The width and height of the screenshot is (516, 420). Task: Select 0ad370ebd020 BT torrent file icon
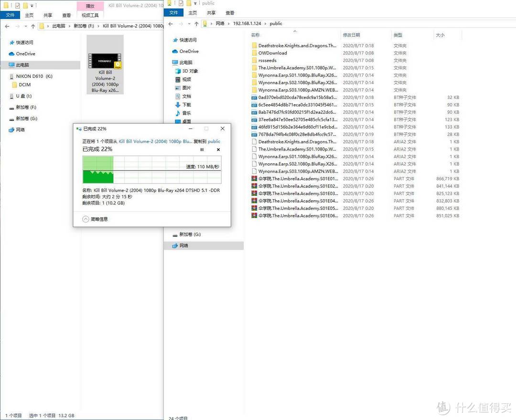click(x=254, y=97)
